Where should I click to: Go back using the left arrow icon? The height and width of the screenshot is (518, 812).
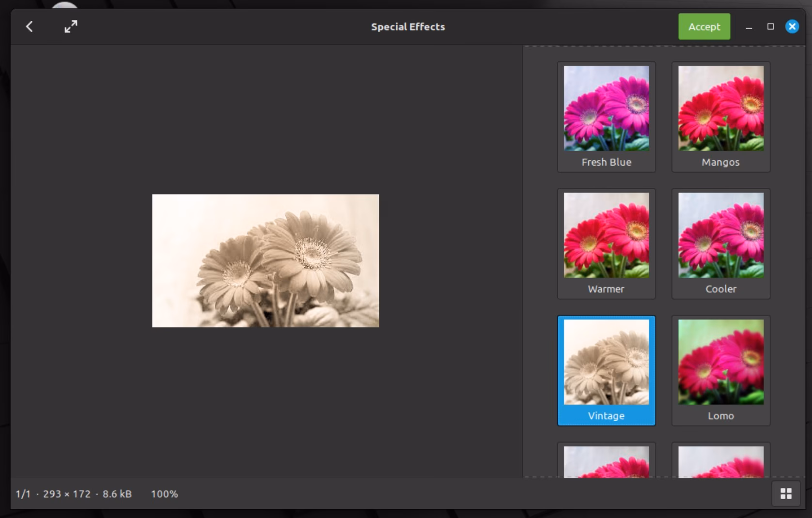[x=30, y=27]
